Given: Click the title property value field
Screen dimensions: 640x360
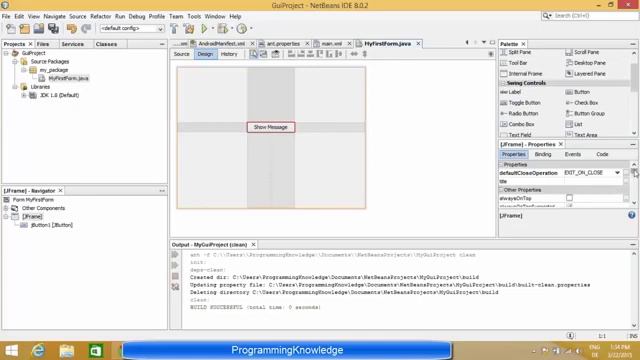Looking at the screenshot, I should click(592, 181).
